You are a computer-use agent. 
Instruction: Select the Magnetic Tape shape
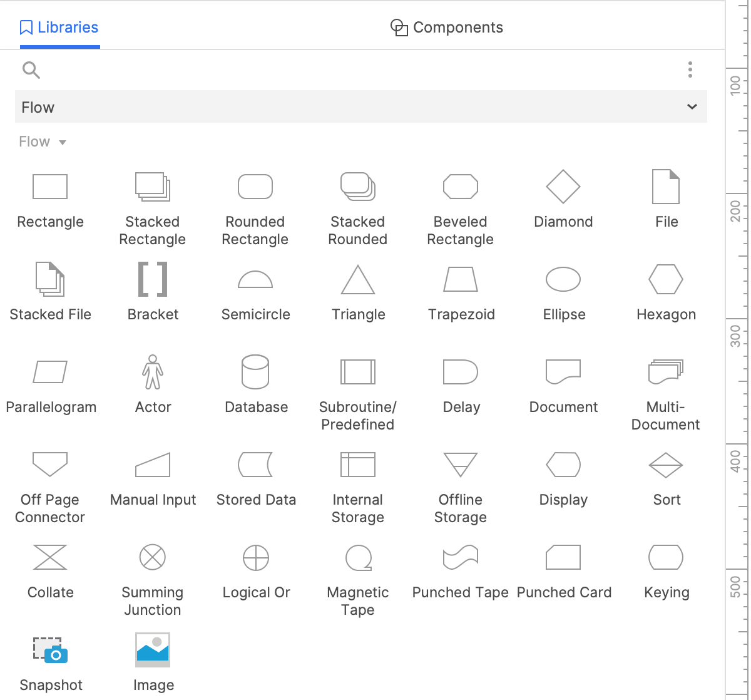click(x=358, y=557)
